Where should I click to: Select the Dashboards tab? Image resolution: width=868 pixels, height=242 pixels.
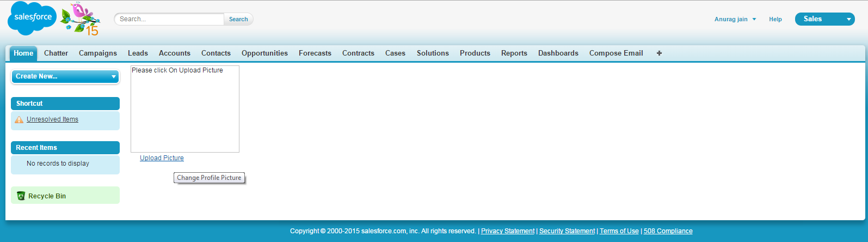[x=558, y=53]
